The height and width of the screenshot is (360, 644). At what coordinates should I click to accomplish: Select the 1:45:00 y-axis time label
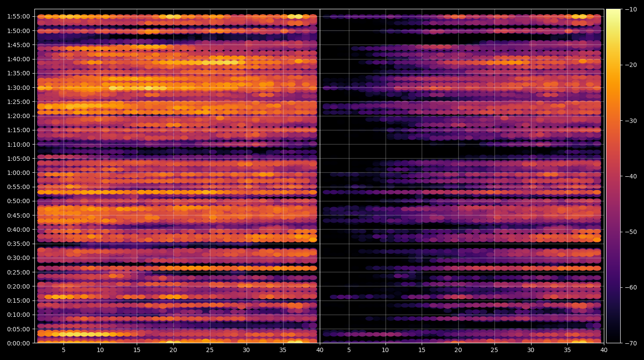pos(19,45)
